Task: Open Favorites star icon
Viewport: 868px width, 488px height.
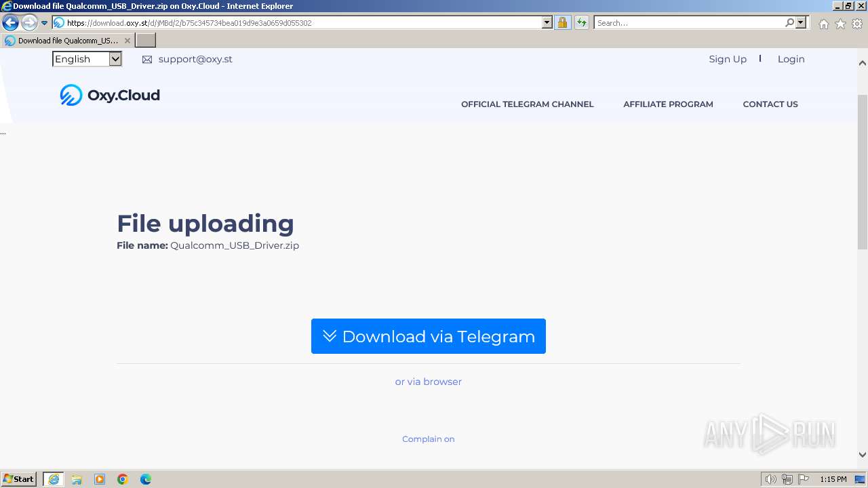Action: pos(840,24)
